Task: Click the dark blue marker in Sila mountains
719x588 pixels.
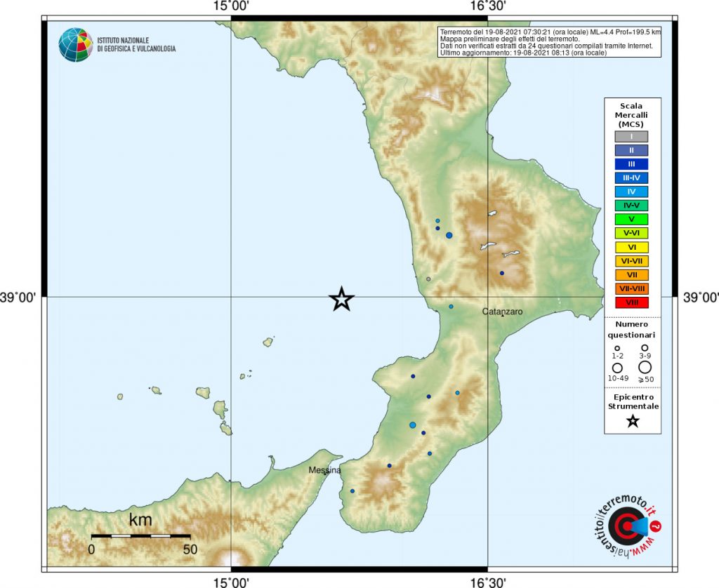Action: pyautogui.click(x=501, y=273)
